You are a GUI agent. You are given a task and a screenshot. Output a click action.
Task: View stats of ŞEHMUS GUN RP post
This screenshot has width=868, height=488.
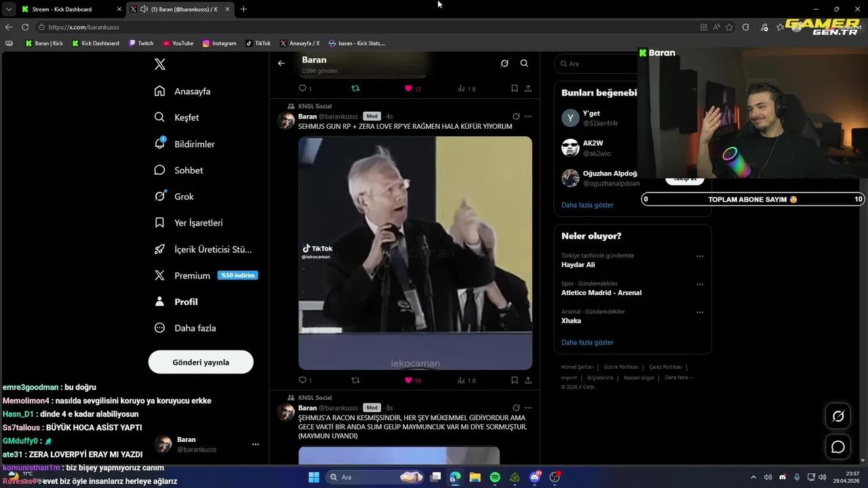(462, 380)
